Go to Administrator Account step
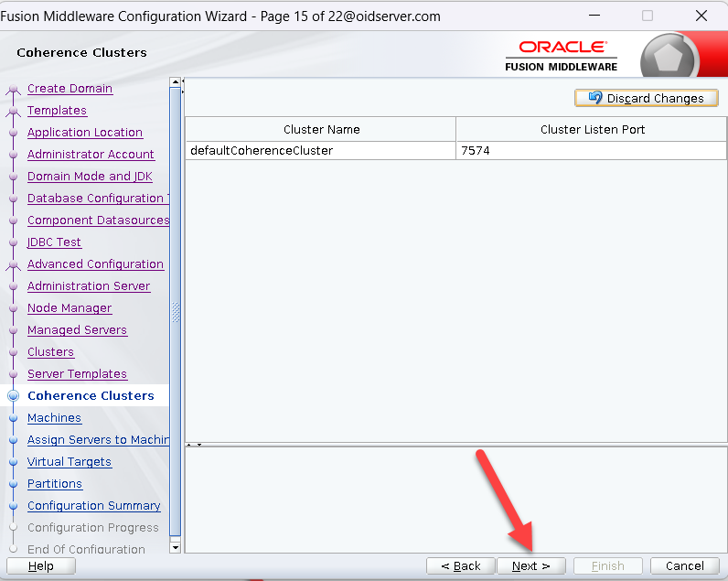This screenshot has height=581, width=728. 91,155
